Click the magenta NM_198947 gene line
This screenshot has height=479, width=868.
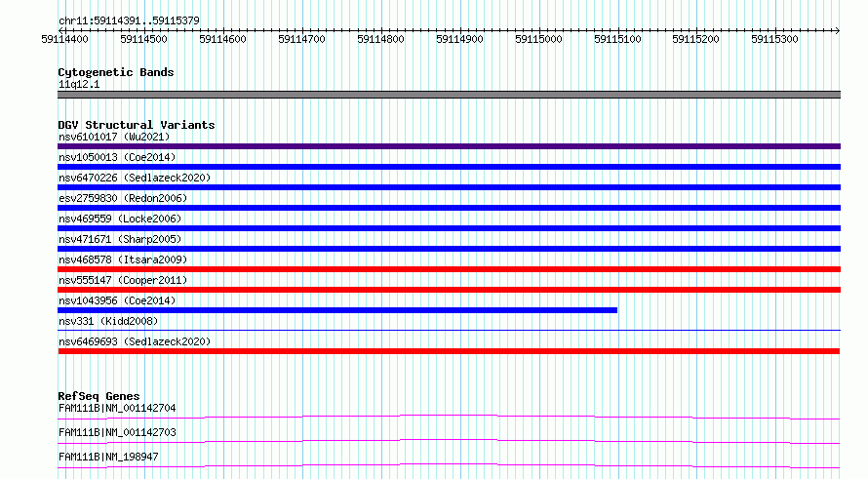click(x=449, y=465)
